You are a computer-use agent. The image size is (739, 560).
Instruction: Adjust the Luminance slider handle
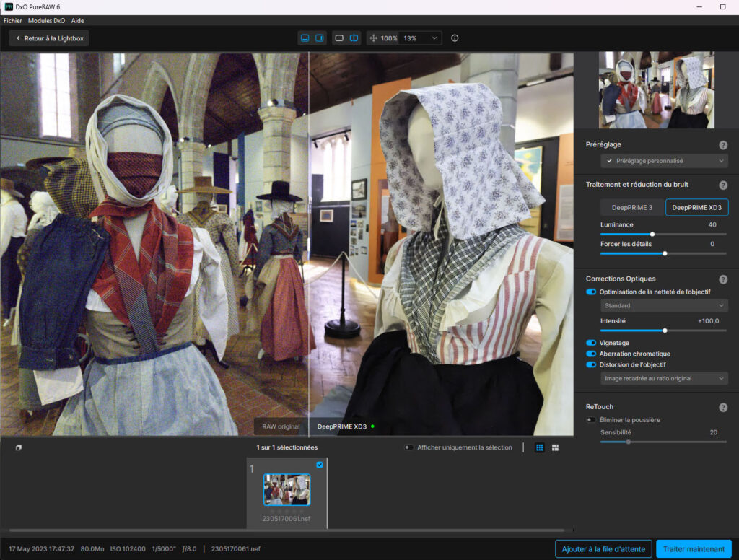point(652,234)
